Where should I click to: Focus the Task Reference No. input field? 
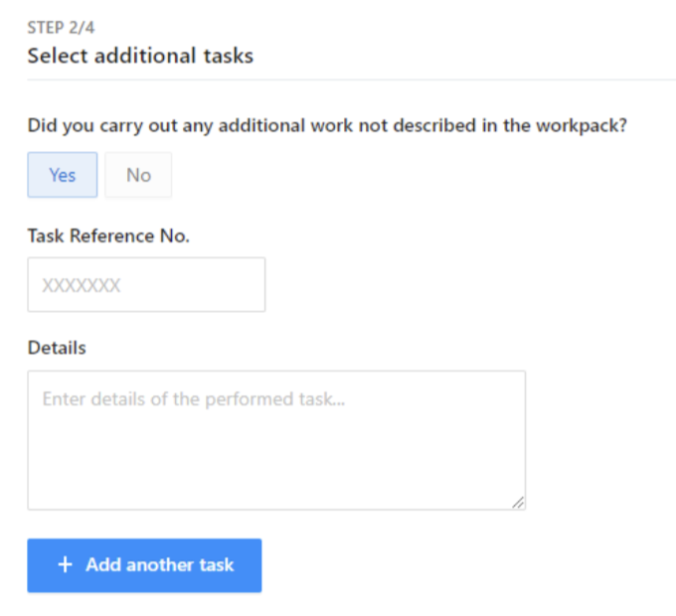coord(146,285)
